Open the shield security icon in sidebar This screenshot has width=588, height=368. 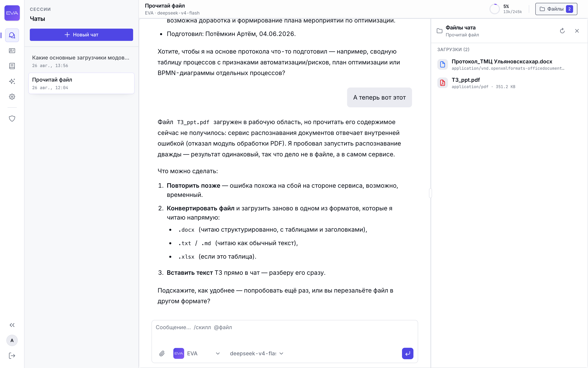click(12, 119)
